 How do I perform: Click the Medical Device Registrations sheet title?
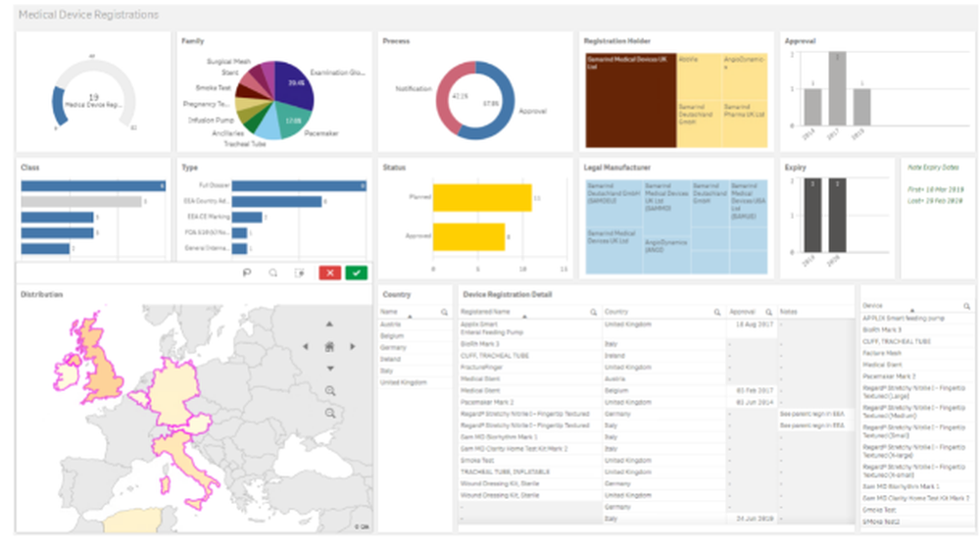tap(88, 15)
